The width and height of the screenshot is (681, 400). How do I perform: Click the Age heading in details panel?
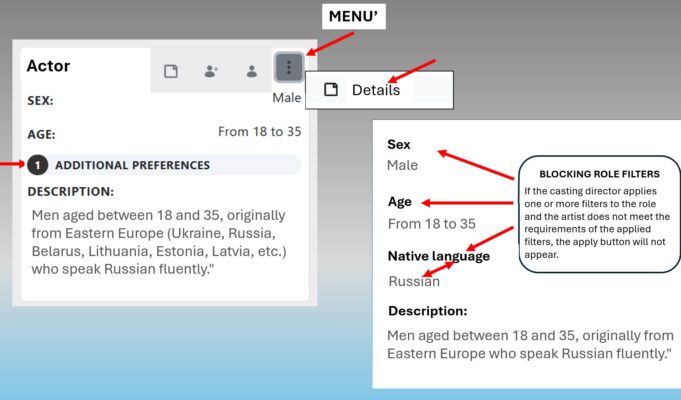[x=400, y=202]
